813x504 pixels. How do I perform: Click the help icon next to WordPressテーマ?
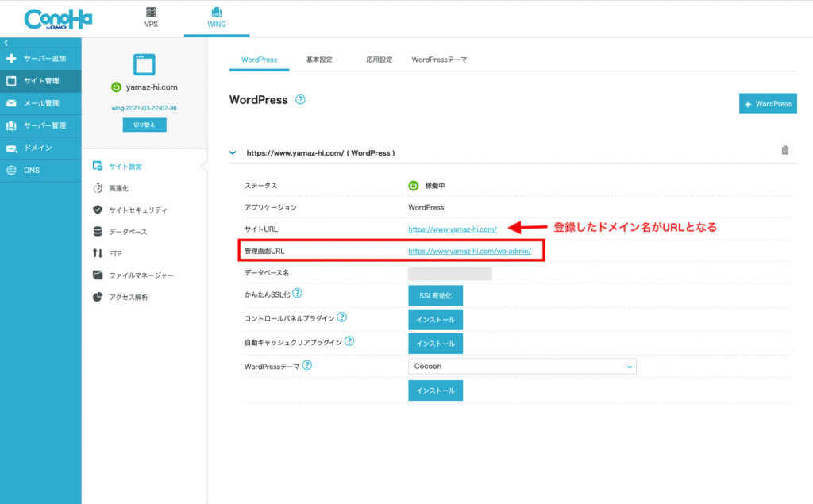(307, 365)
